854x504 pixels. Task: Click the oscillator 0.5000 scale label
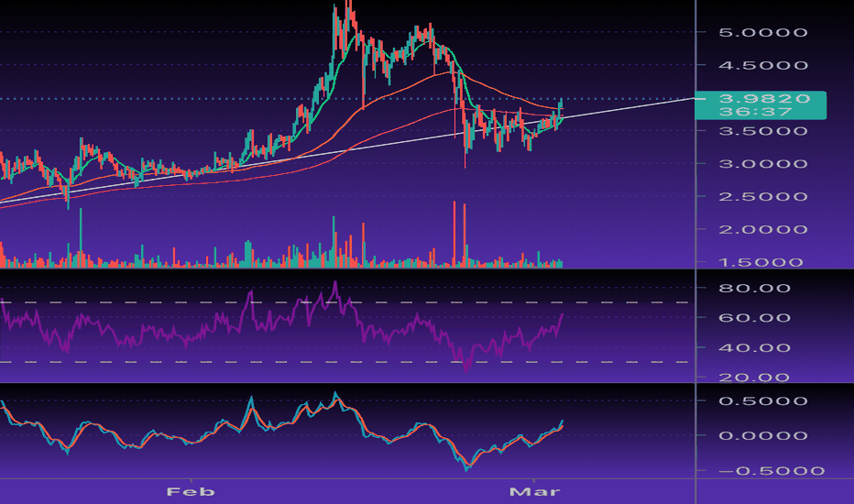point(763,401)
